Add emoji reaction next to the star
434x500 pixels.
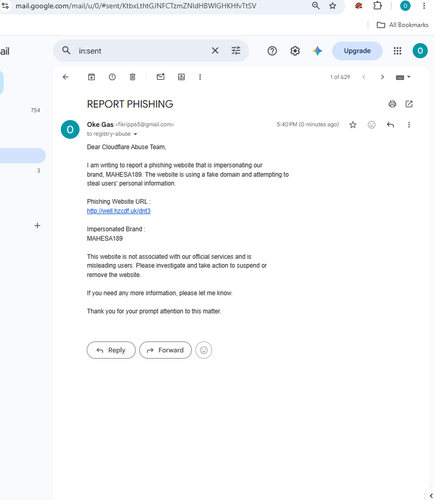tap(371, 125)
